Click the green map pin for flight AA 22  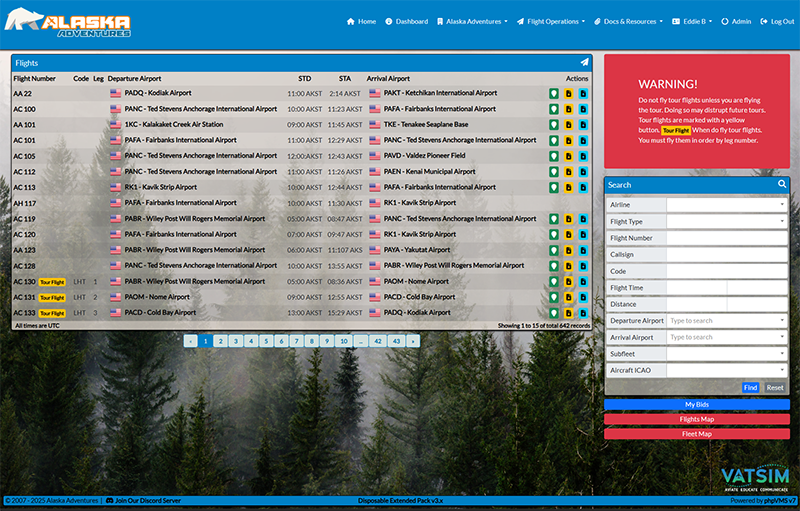click(x=553, y=93)
